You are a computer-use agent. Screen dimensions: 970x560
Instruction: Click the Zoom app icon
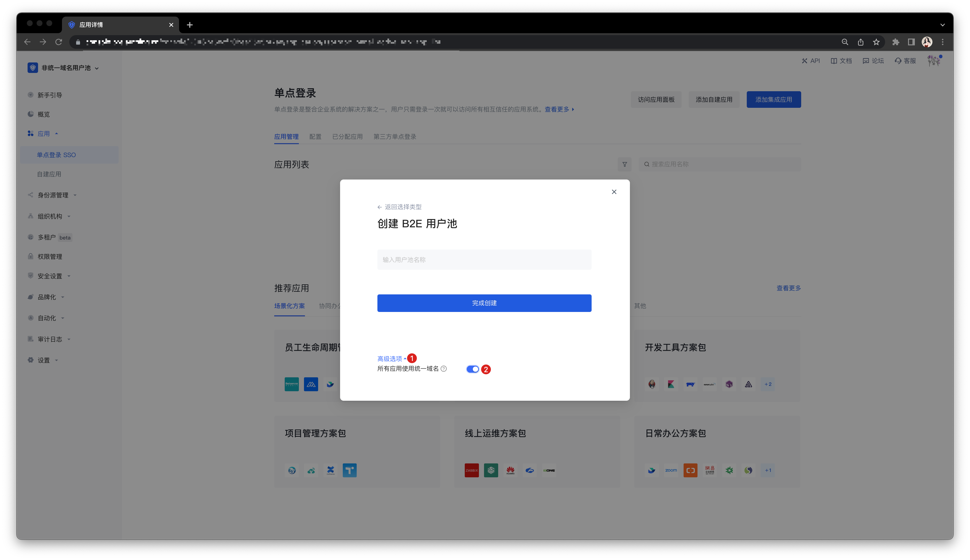tap(671, 470)
